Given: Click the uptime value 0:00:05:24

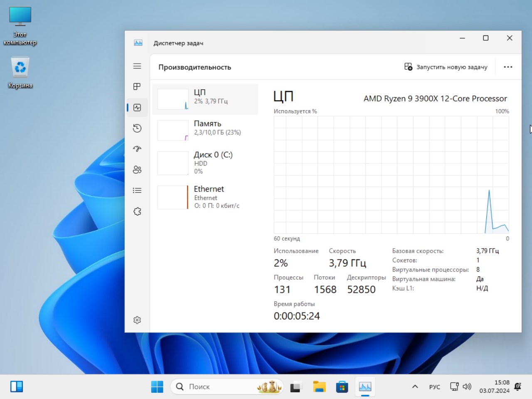Looking at the screenshot, I should tap(297, 316).
